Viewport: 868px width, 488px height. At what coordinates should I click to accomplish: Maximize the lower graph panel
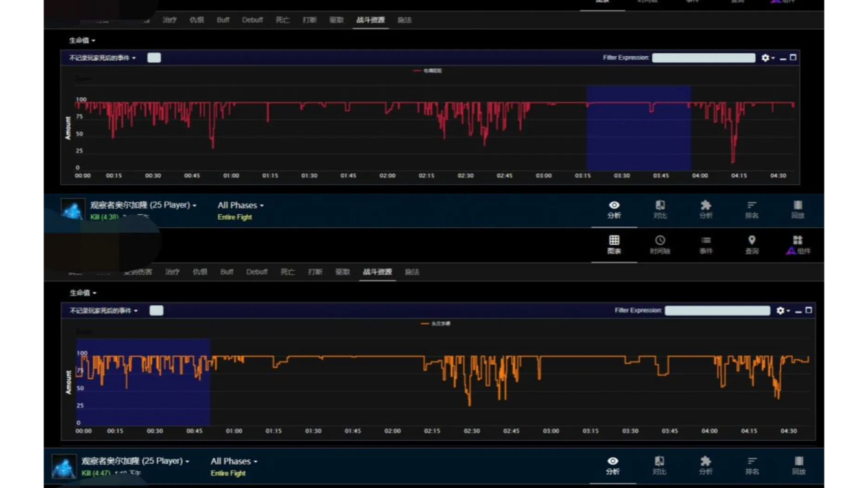(x=808, y=310)
